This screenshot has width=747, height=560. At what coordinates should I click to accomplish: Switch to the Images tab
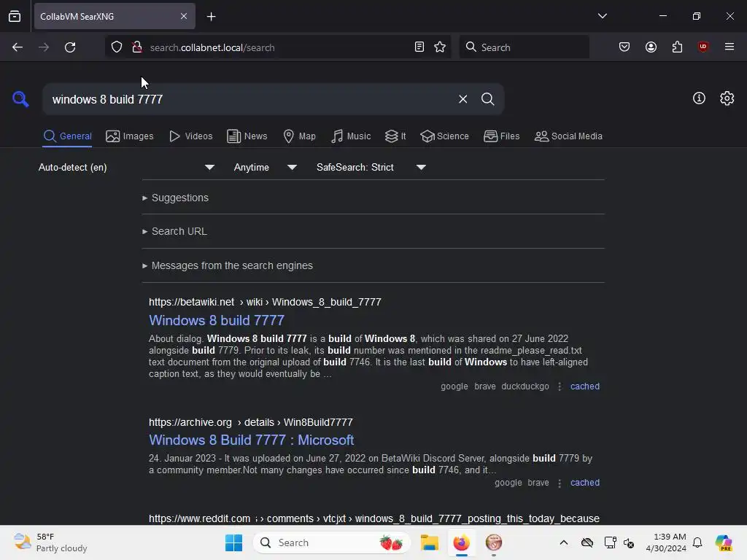pyautogui.click(x=130, y=136)
